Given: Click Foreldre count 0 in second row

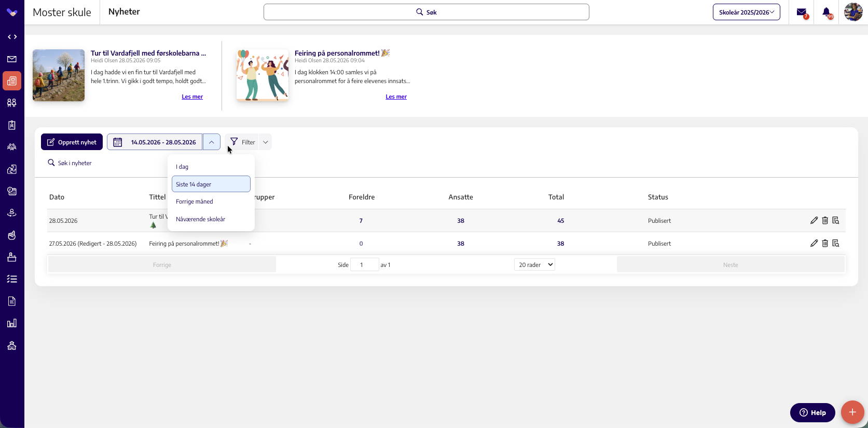Looking at the screenshot, I should 361,244.
